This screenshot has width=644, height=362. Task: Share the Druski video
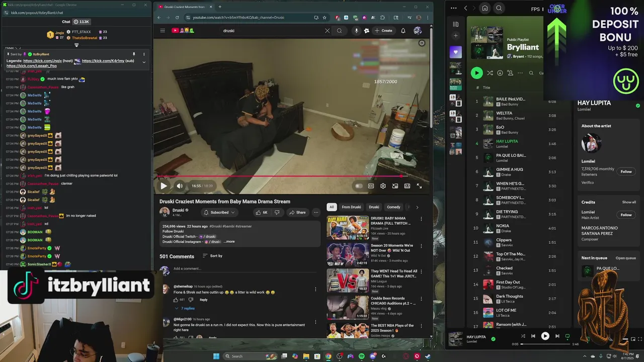pos(297,212)
